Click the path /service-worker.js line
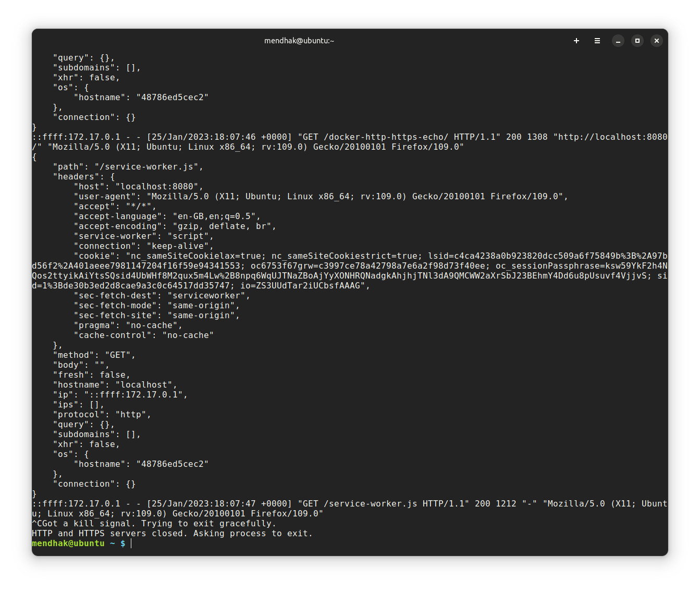 pos(128,166)
